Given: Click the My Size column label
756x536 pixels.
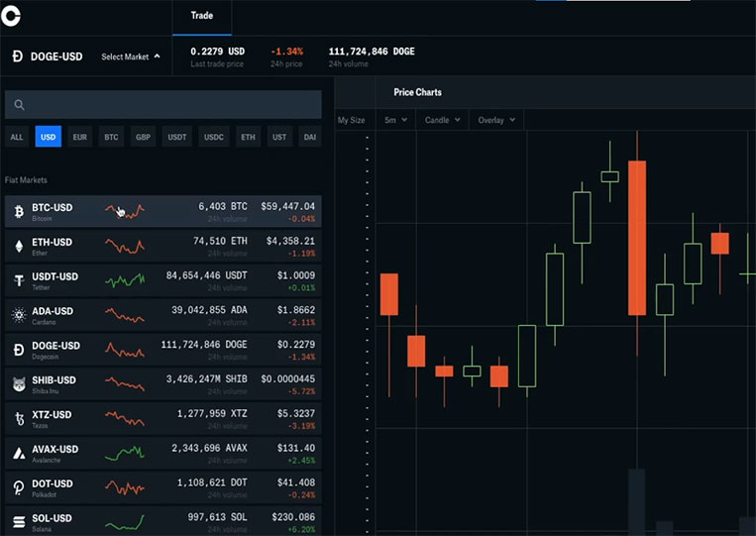Looking at the screenshot, I should 351,120.
